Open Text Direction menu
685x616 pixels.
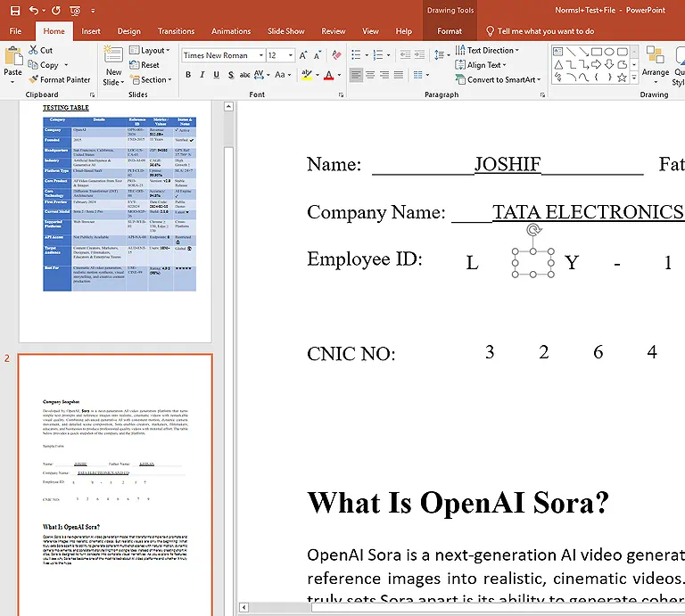[x=487, y=50]
